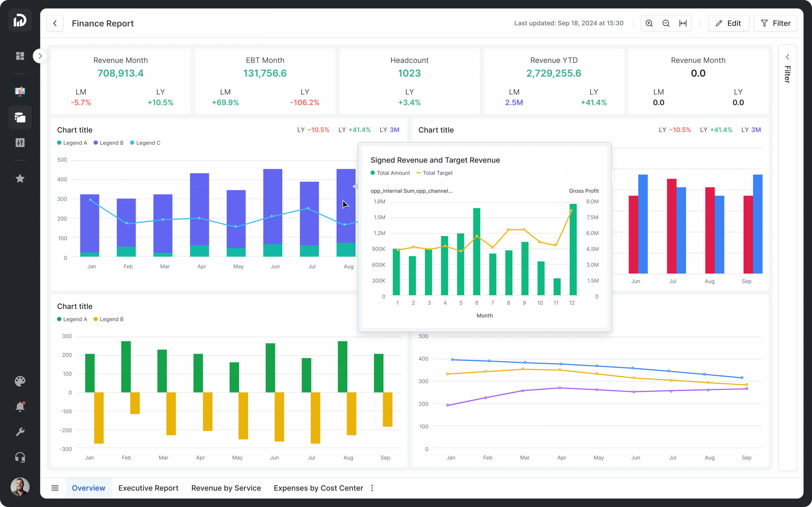Toggle Total Target legend in popup chart
Image resolution: width=812 pixels, height=507 pixels.
pyautogui.click(x=435, y=173)
